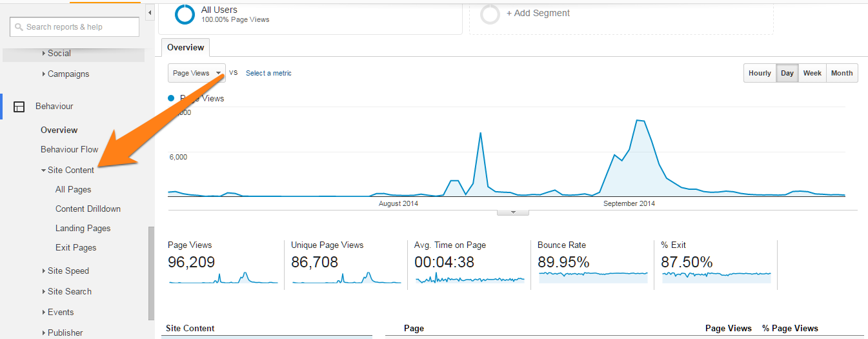Screen dimensions: 868x339
Task: Click the All Users segment circle icon
Action: point(185,14)
